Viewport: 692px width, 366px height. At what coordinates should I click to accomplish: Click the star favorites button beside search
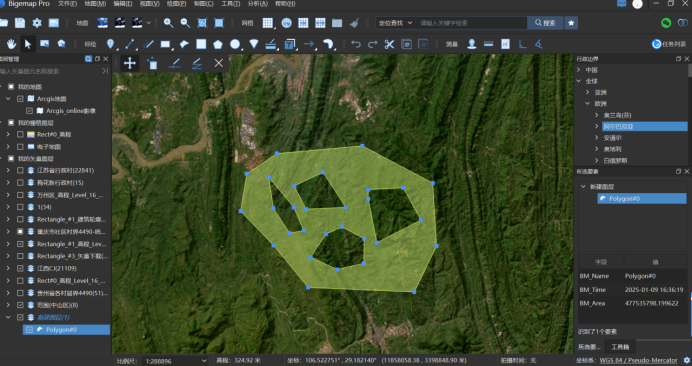click(571, 23)
